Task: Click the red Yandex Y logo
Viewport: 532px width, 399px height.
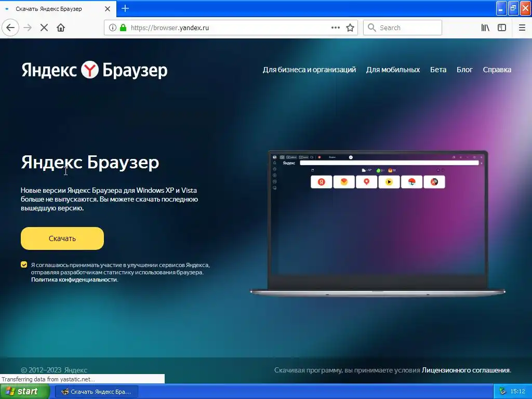Action: [89, 70]
